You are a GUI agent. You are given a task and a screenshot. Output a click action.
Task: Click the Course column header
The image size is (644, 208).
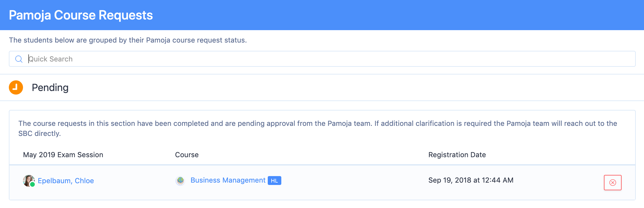coord(187,155)
